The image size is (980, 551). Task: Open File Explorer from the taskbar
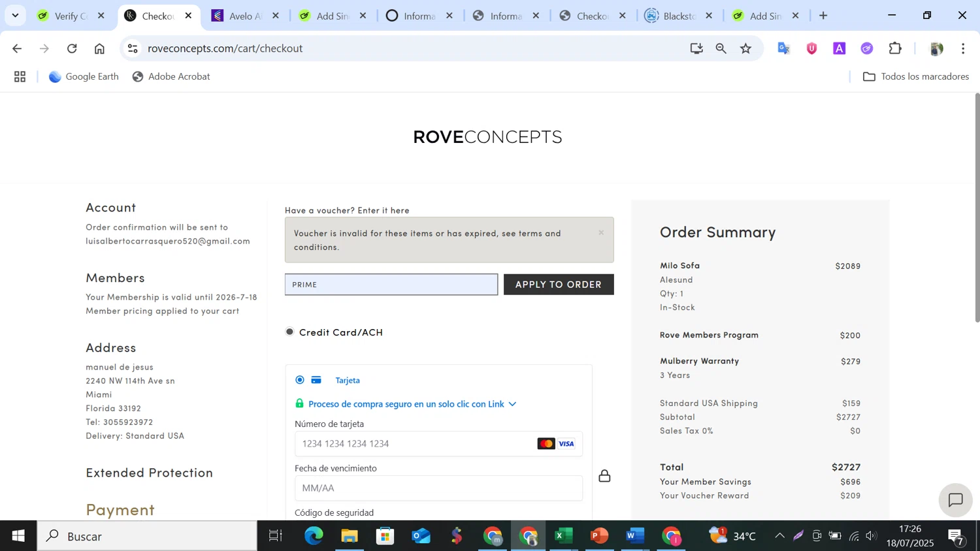(x=350, y=536)
